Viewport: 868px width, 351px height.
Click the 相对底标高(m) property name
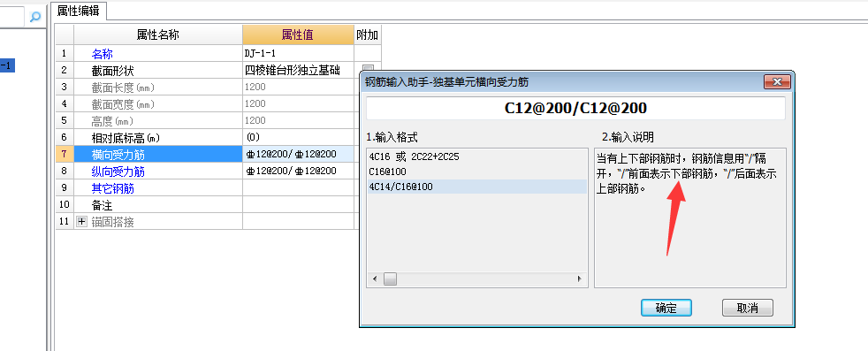coord(157,137)
